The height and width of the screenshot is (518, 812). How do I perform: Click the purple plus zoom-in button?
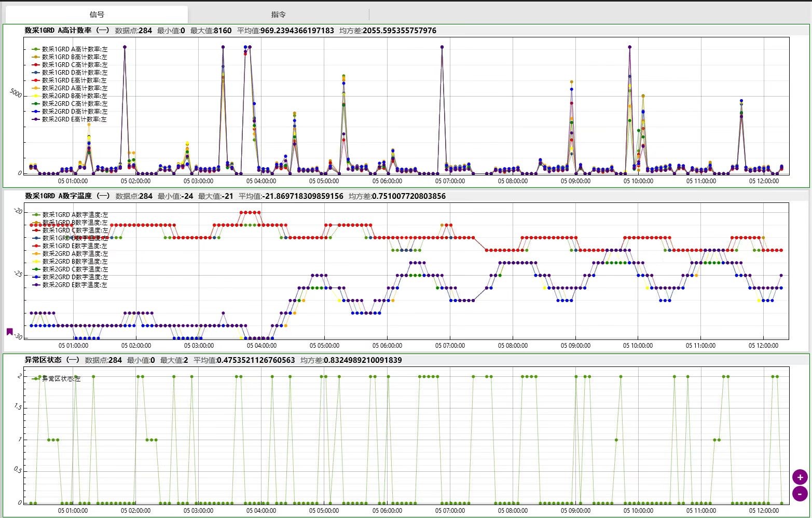point(800,477)
